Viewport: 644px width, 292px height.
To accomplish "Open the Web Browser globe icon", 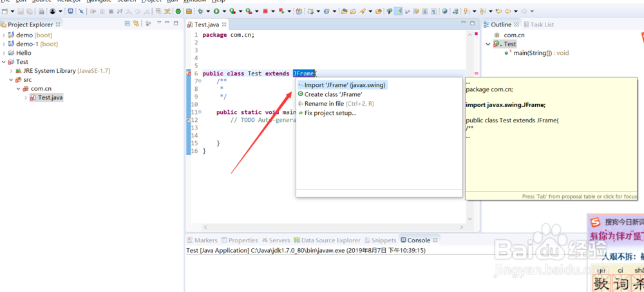I will pyautogui.click(x=444, y=11).
